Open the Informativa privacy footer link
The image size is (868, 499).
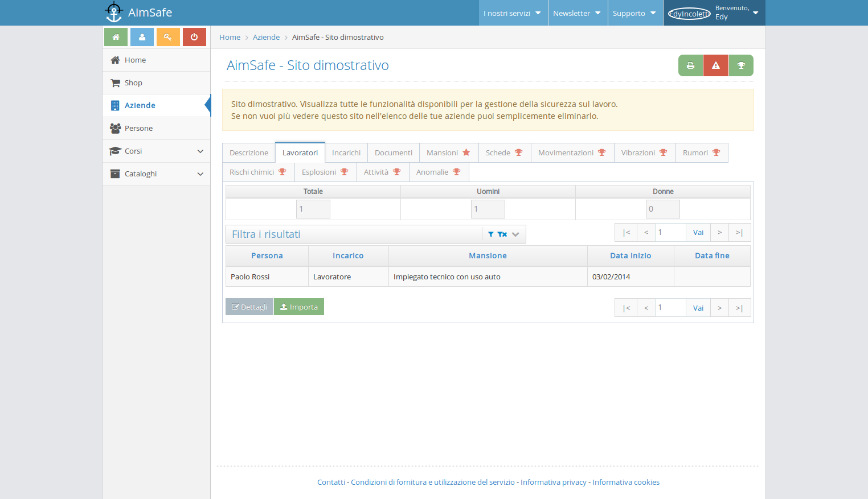click(x=554, y=482)
